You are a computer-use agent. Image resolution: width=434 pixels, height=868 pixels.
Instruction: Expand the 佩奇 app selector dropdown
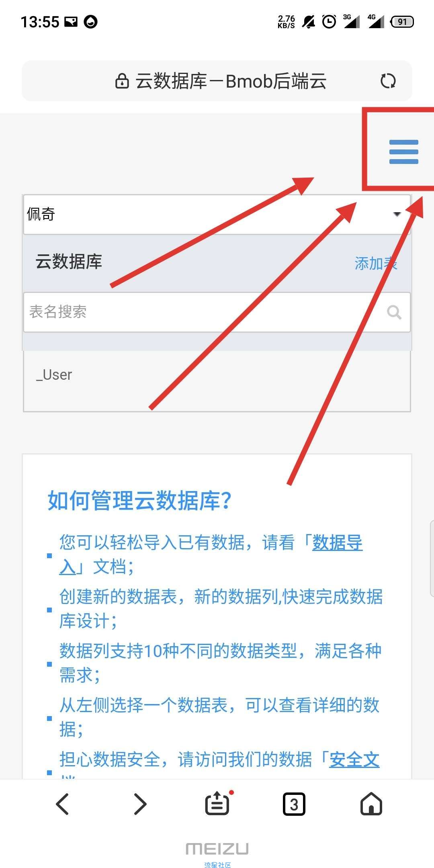pyautogui.click(x=217, y=215)
